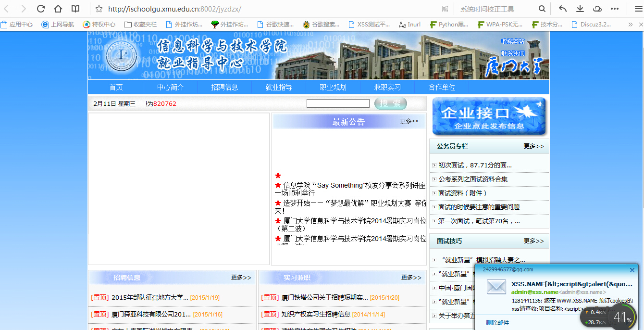Screen dimensions: 644x330
Task: Open 合作单位 navigation tab
Action: [442, 87]
